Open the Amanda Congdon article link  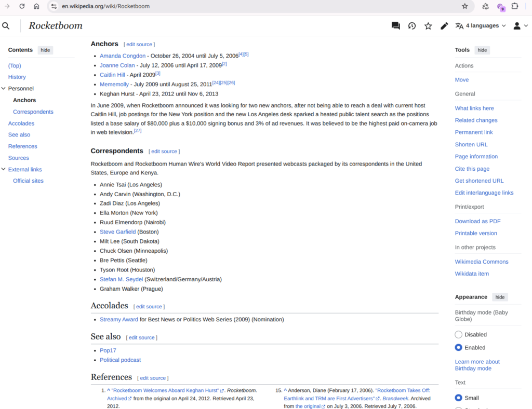(123, 56)
